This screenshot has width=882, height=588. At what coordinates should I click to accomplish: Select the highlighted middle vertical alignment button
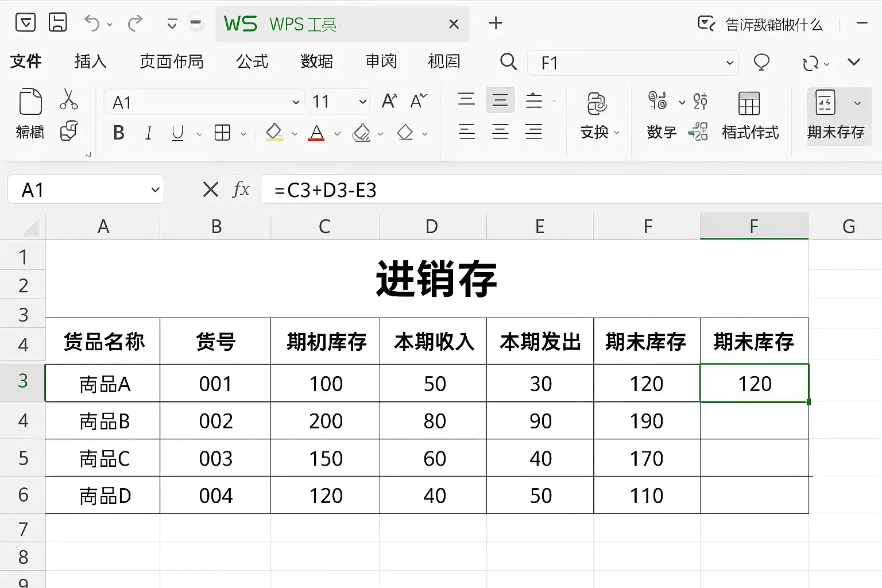pos(500,100)
